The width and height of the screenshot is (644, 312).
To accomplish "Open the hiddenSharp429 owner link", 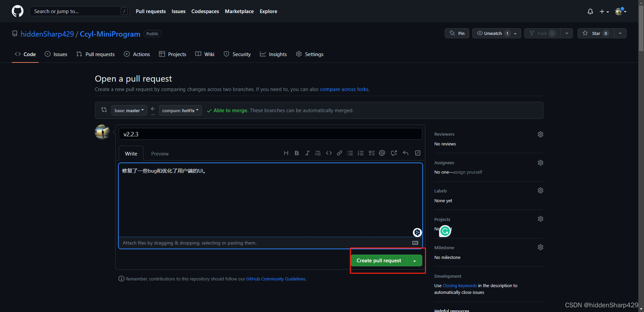I will tap(47, 34).
